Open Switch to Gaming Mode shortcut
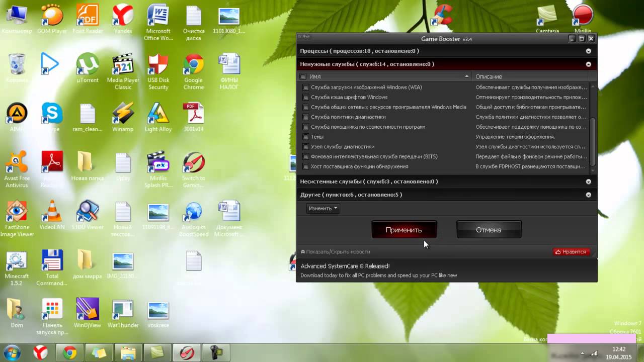Screen dimensions: 644x362 click(x=194, y=170)
